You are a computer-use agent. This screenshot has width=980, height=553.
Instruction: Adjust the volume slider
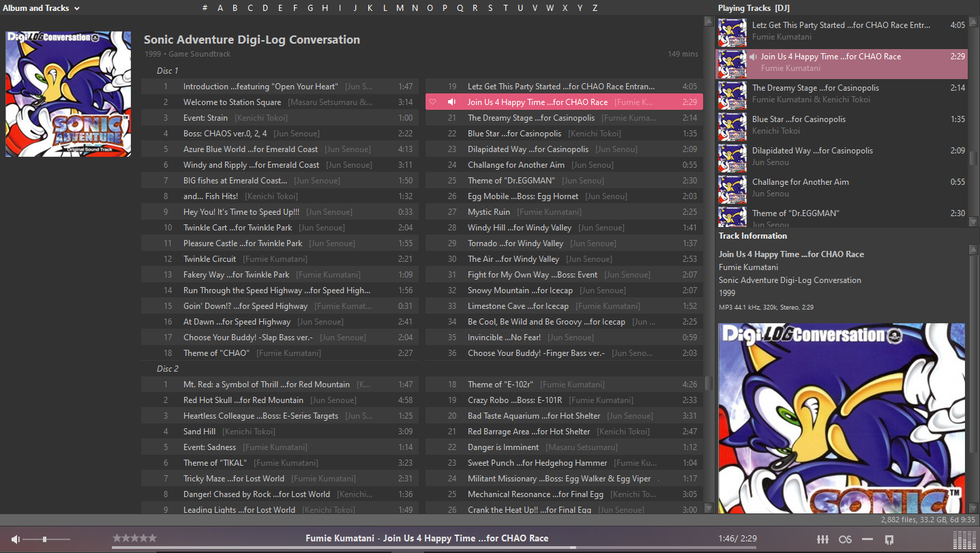pos(46,539)
